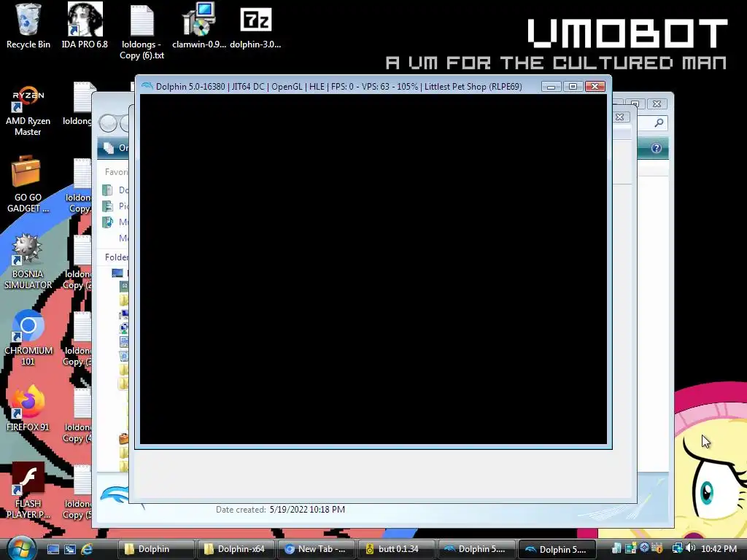Open the volume speaker tray icon
747x560 pixels.
691,548
